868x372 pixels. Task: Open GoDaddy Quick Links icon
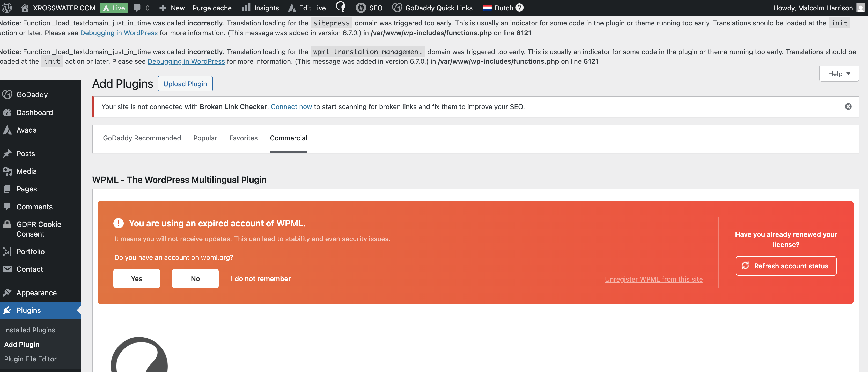pos(397,8)
